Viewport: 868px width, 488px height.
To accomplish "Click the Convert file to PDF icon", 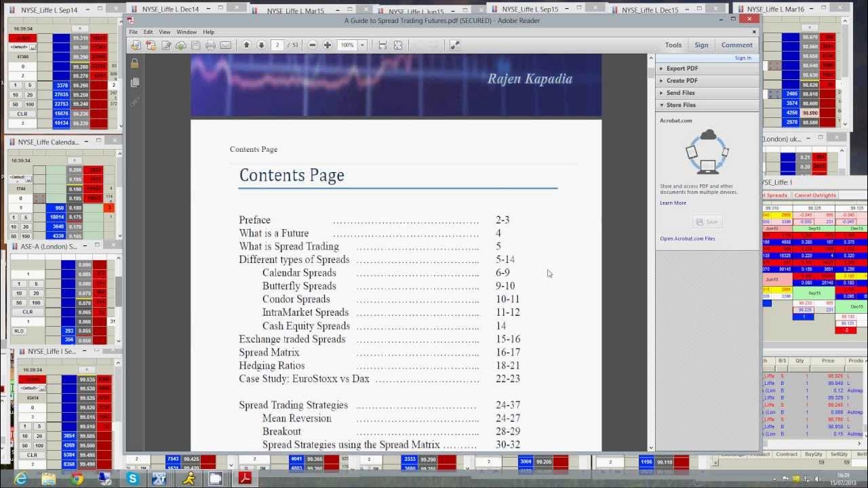I will 151,45.
